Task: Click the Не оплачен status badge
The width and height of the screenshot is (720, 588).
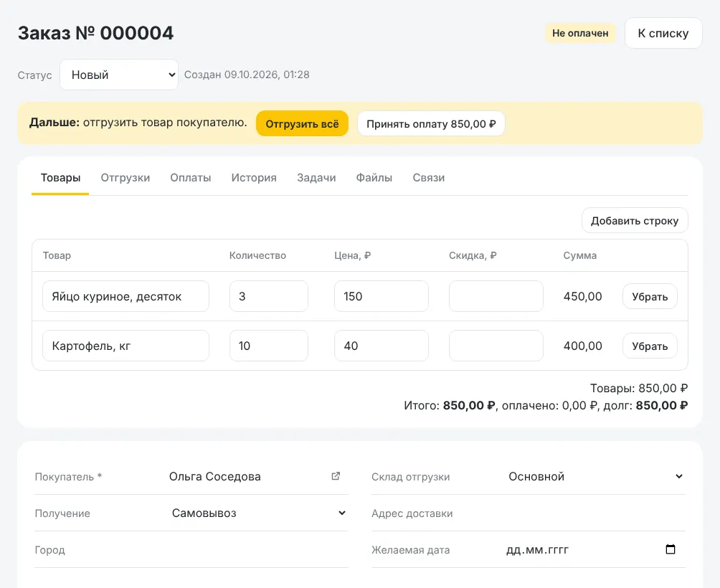Action: (580, 33)
